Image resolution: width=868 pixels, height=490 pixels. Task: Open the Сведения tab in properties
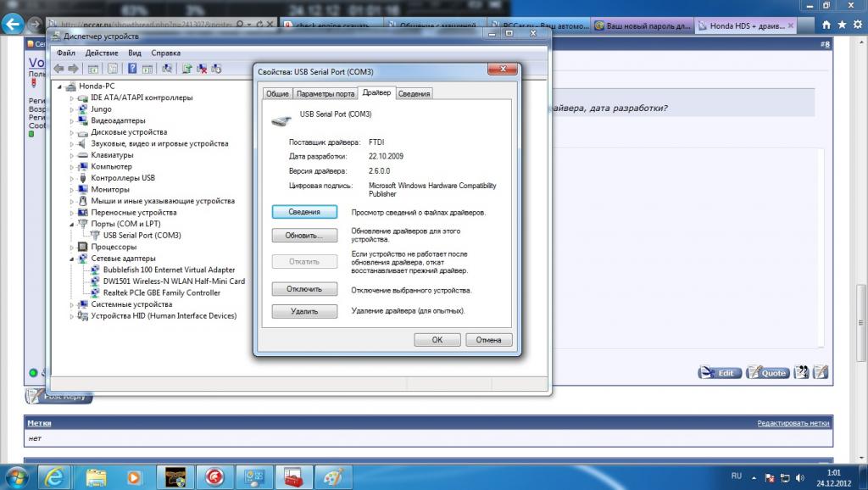click(415, 94)
